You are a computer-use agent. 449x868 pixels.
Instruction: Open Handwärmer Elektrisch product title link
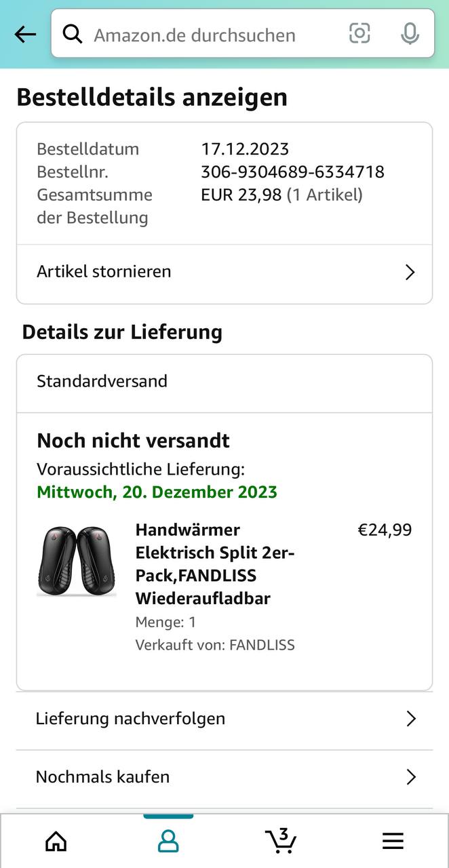click(x=214, y=564)
